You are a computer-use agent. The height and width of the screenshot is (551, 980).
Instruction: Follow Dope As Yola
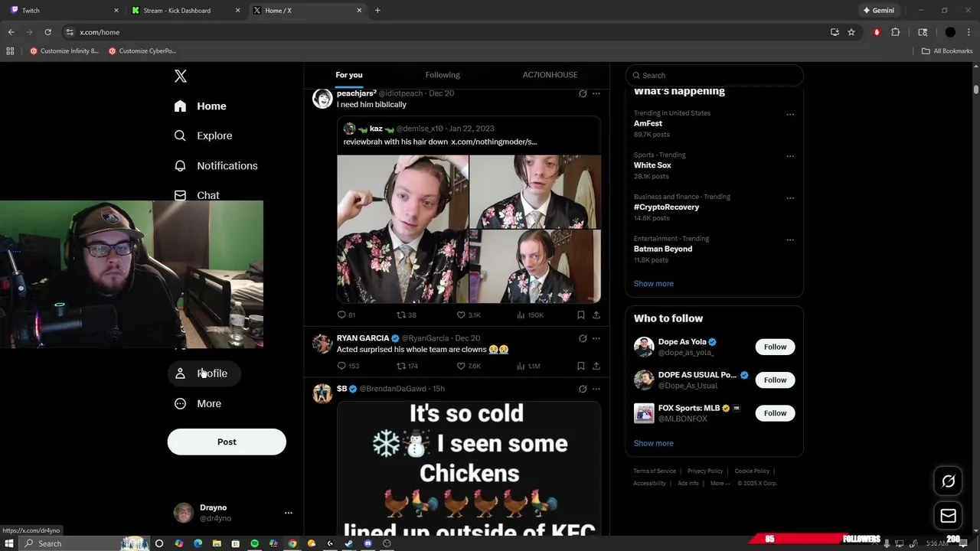pyautogui.click(x=775, y=347)
